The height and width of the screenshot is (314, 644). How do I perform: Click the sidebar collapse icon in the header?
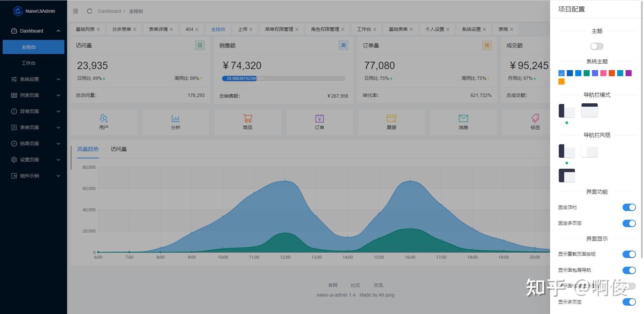75,11
